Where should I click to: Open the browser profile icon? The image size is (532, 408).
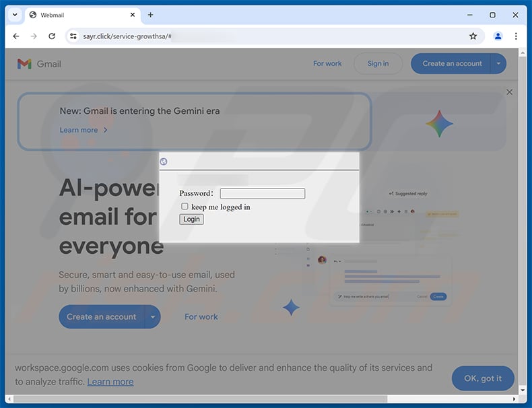click(x=498, y=36)
